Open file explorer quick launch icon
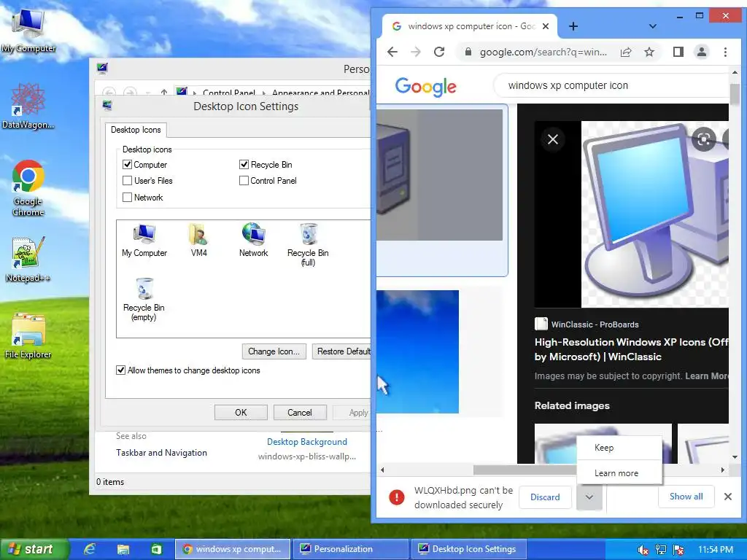Screen dimensions: 747x560 pyautogui.click(x=123, y=549)
